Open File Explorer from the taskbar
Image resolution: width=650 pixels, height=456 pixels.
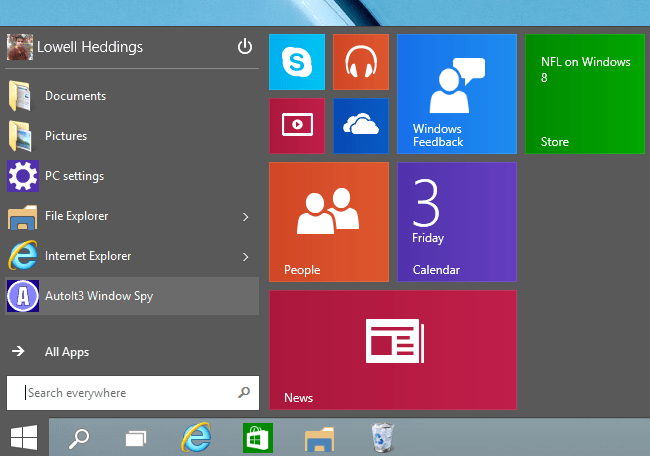point(319,439)
